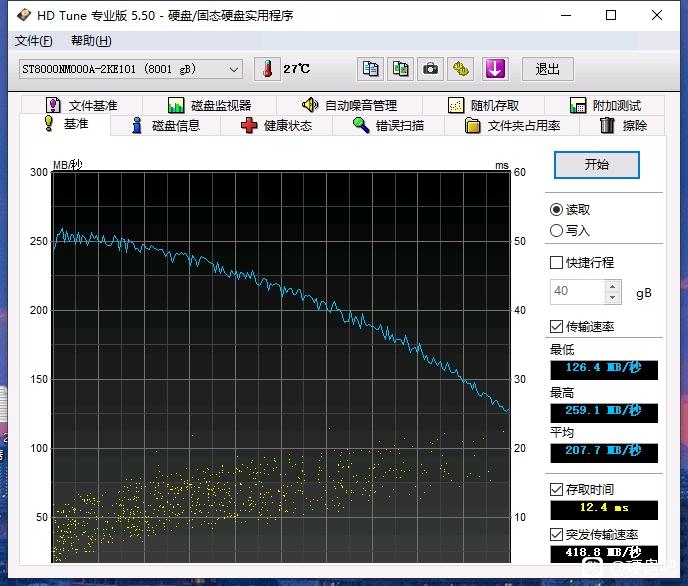Select the 基准 benchmark tab
Viewport: 688px width, 586px height.
pos(66,124)
